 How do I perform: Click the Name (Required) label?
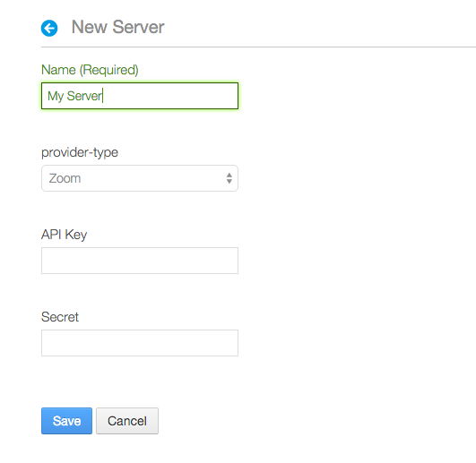[90, 70]
